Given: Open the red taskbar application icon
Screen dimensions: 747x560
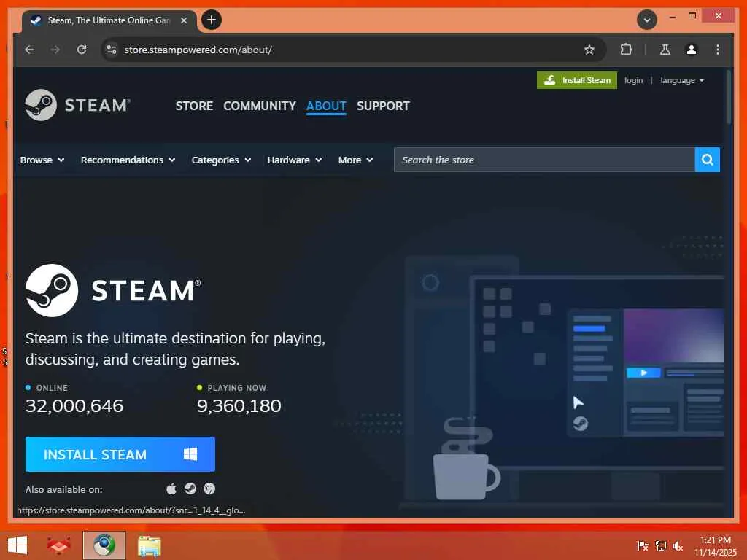Looking at the screenshot, I should pyautogui.click(x=58, y=545).
